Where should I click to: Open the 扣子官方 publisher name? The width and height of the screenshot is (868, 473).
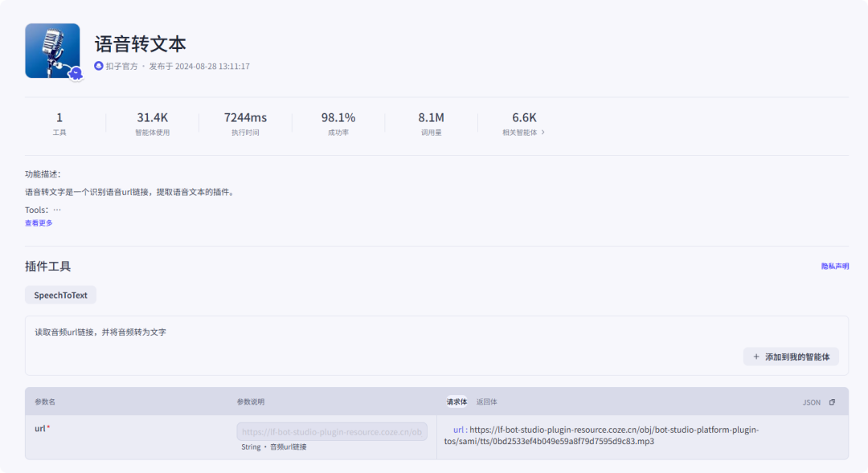point(121,66)
